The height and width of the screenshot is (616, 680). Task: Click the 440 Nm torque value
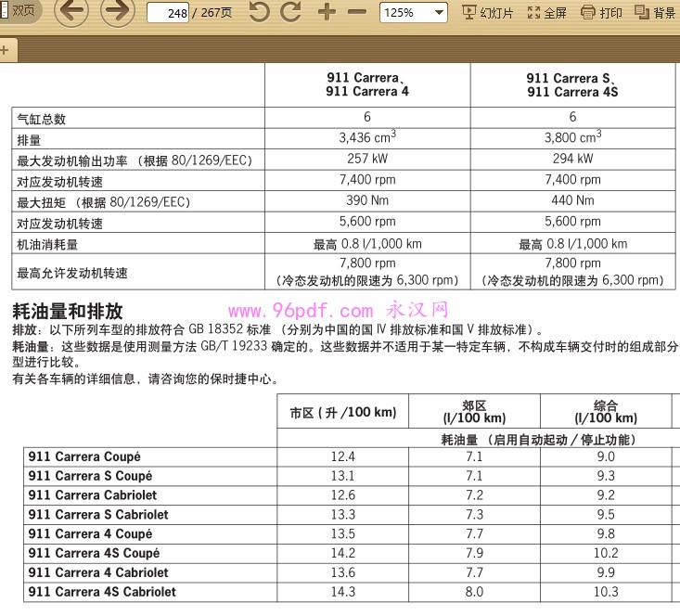point(572,200)
